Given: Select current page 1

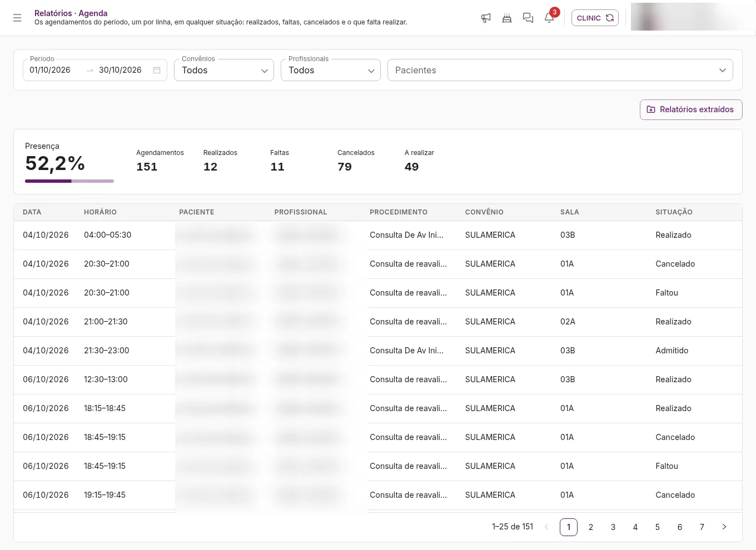Looking at the screenshot, I should point(569,527).
